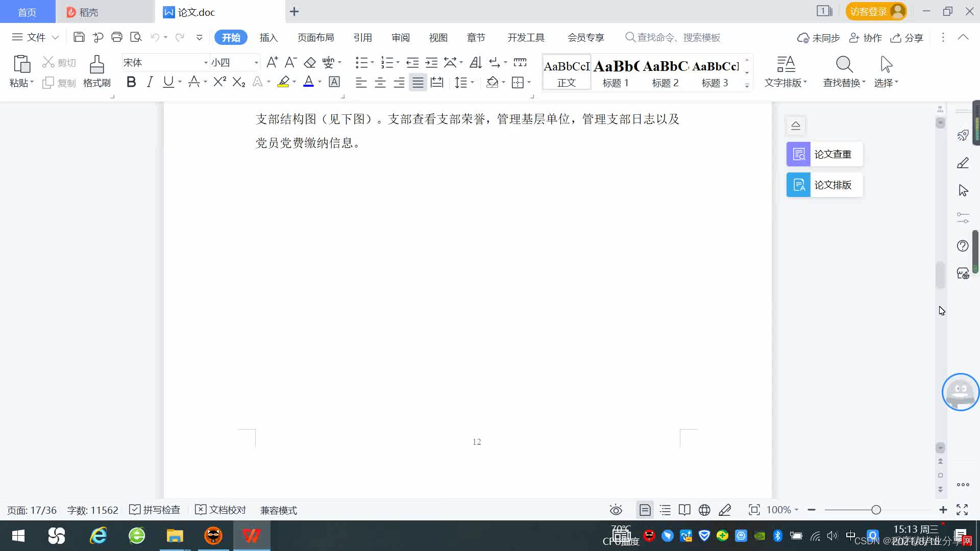Open the 插入 (Insert) ribbon tab

click(x=268, y=37)
